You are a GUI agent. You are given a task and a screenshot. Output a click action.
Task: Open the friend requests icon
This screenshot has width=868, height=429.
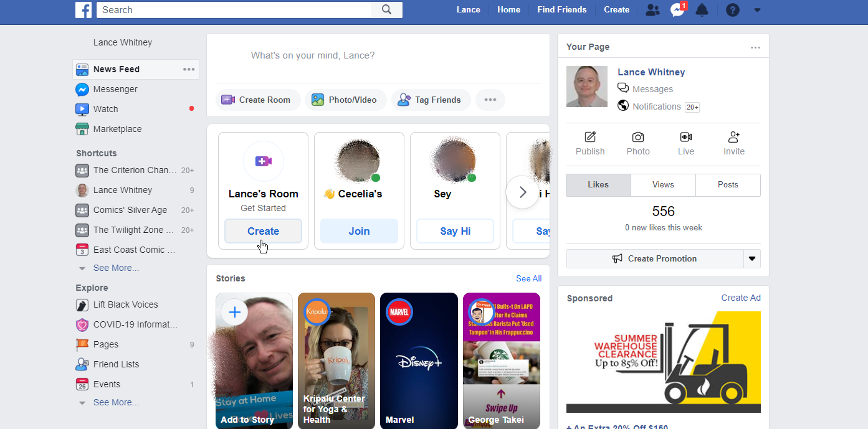click(x=652, y=10)
